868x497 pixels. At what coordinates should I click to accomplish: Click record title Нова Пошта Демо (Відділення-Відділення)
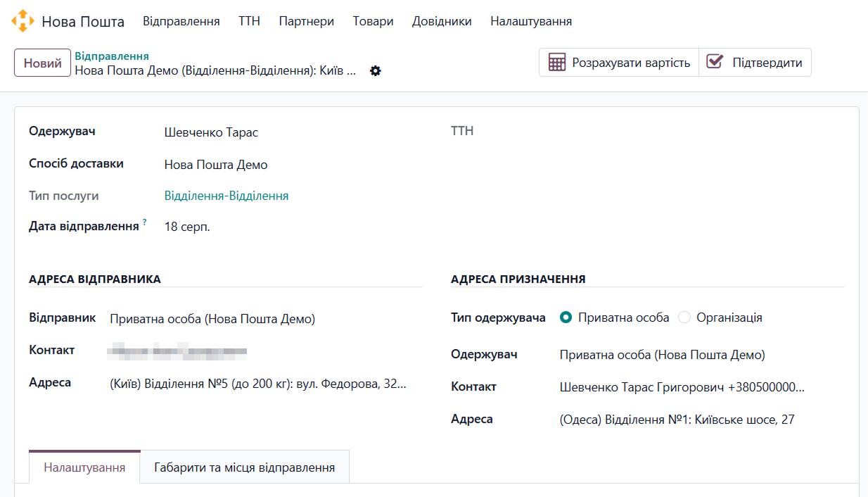[x=216, y=70]
